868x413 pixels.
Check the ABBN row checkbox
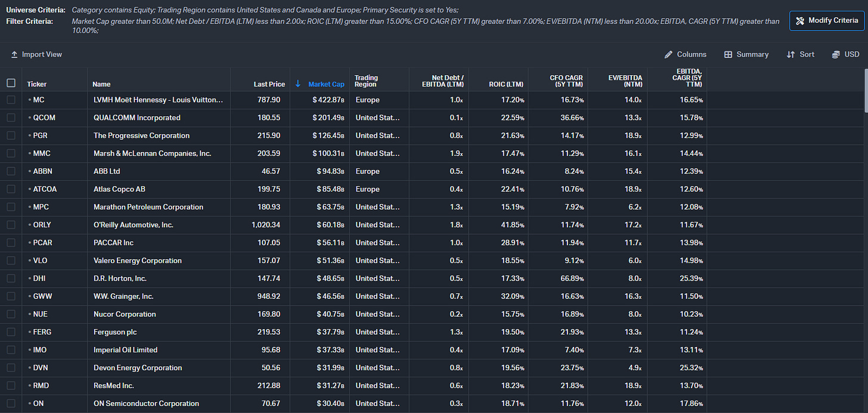coord(11,172)
